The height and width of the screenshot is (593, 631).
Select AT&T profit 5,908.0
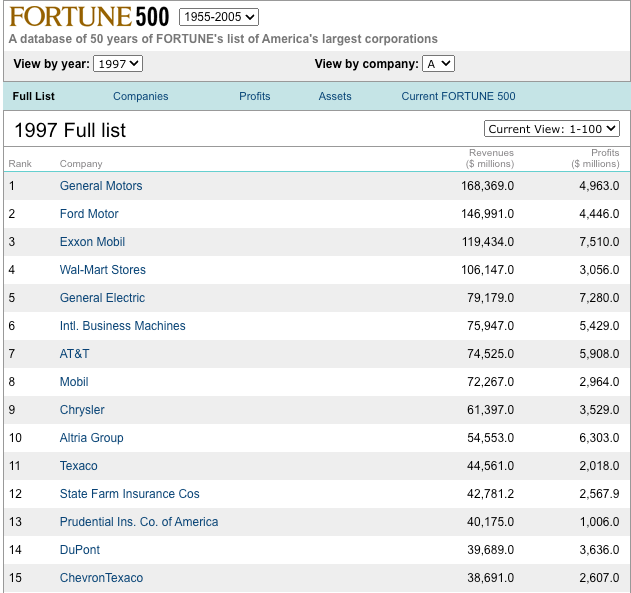point(599,354)
